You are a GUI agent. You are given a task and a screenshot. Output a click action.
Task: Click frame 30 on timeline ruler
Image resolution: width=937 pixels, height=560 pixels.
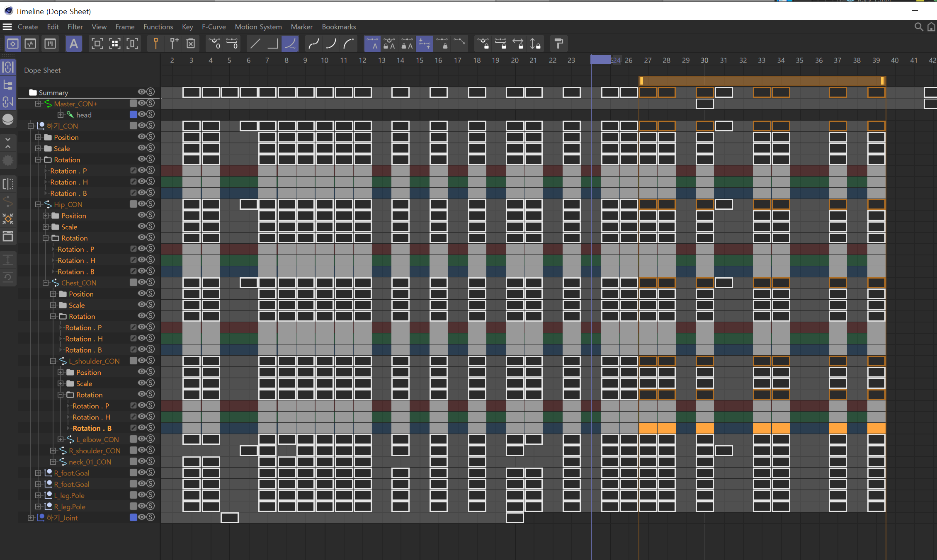coord(704,61)
